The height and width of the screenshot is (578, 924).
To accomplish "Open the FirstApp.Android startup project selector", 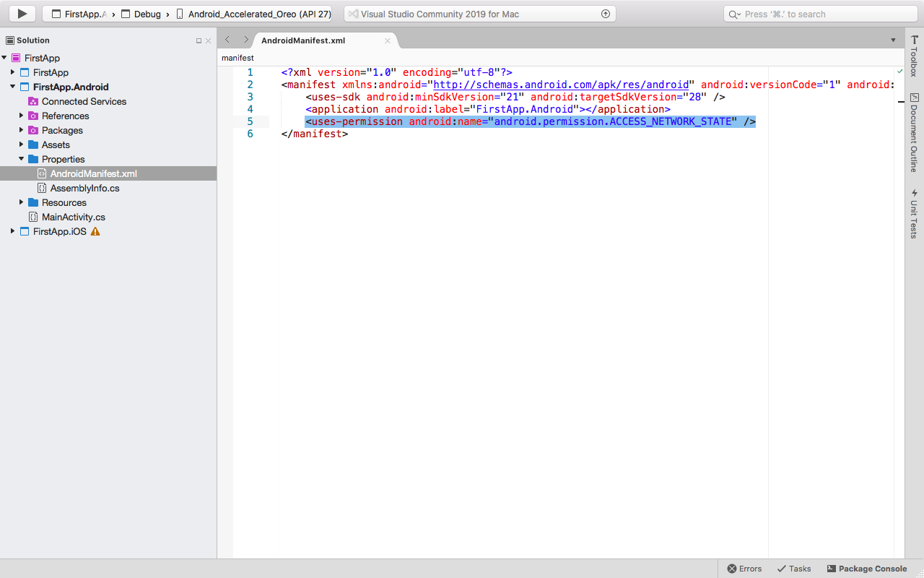I will coord(79,14).
